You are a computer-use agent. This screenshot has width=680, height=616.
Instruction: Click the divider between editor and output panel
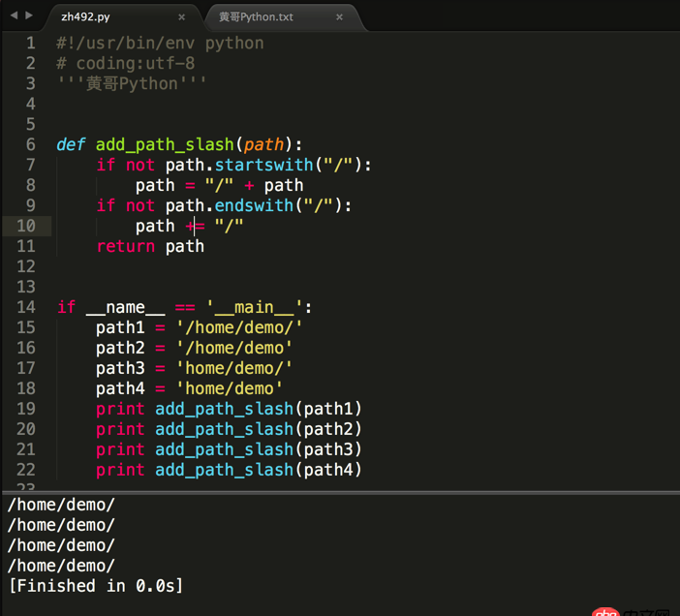[x=340, y=492]
